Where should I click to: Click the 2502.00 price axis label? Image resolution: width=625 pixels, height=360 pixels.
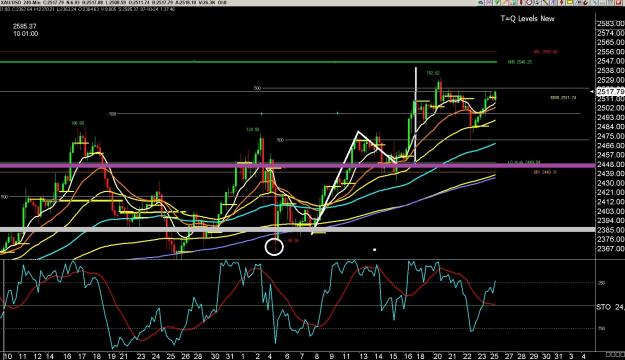click(x=611, y=108)
